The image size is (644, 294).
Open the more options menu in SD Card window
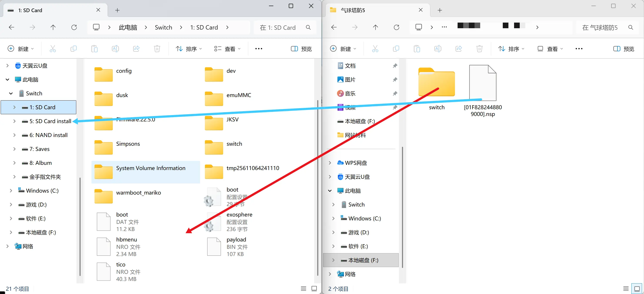click(x=259, y=49)
